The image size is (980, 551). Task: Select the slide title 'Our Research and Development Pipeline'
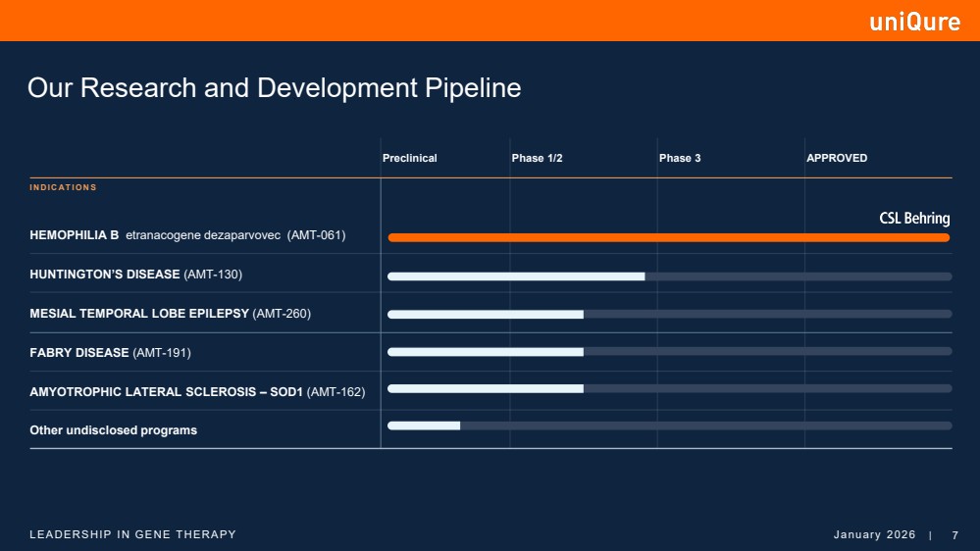tap(274, 88)
